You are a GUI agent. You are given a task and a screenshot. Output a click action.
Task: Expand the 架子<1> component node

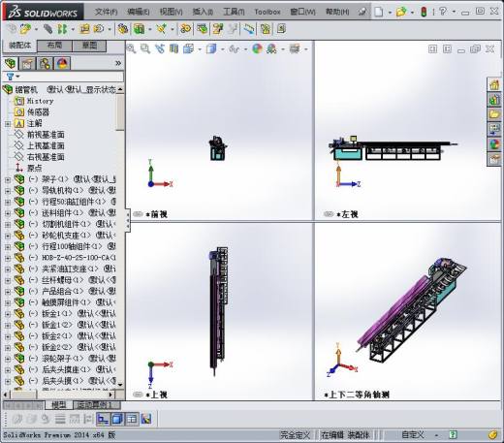pos(8,179)
